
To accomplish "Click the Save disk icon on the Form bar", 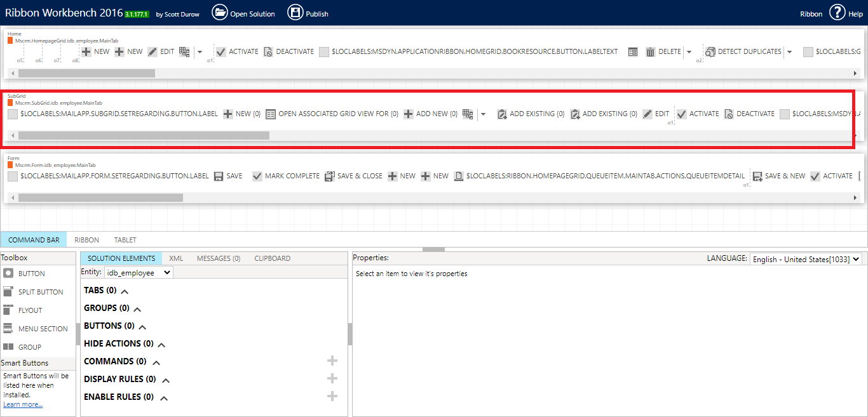I will coord(219,176).
